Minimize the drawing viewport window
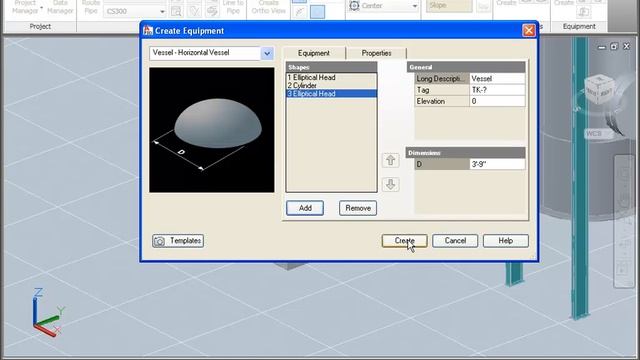 point(601,47)
